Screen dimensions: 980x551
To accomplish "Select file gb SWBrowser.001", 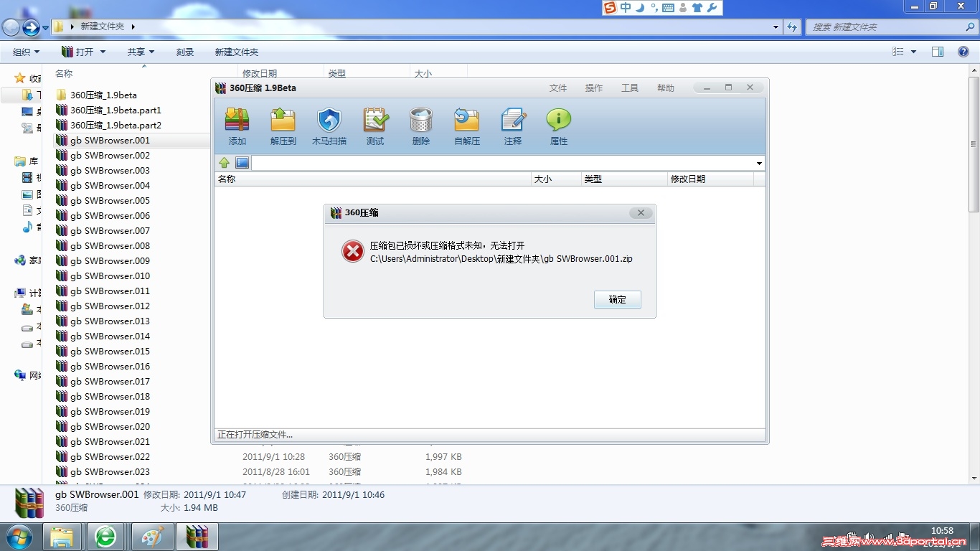I will (110, 140).
